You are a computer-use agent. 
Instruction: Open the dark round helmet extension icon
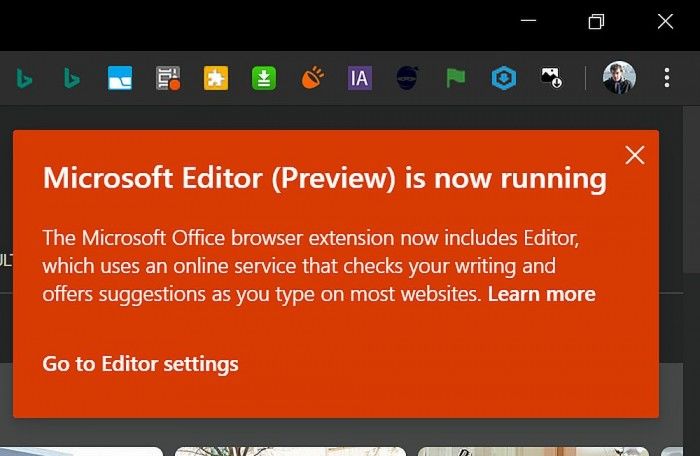pos(407,78)
